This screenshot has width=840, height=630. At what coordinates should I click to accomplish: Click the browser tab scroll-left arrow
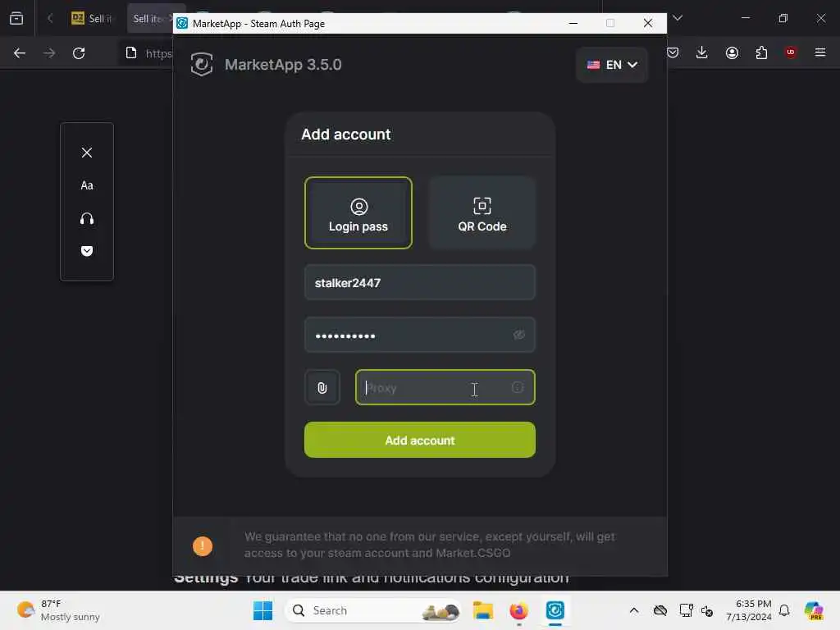click(50, 18)
